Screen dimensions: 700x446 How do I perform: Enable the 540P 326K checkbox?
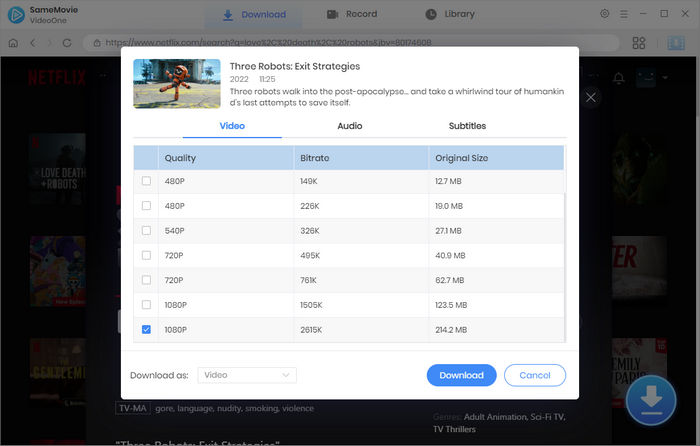147,231
